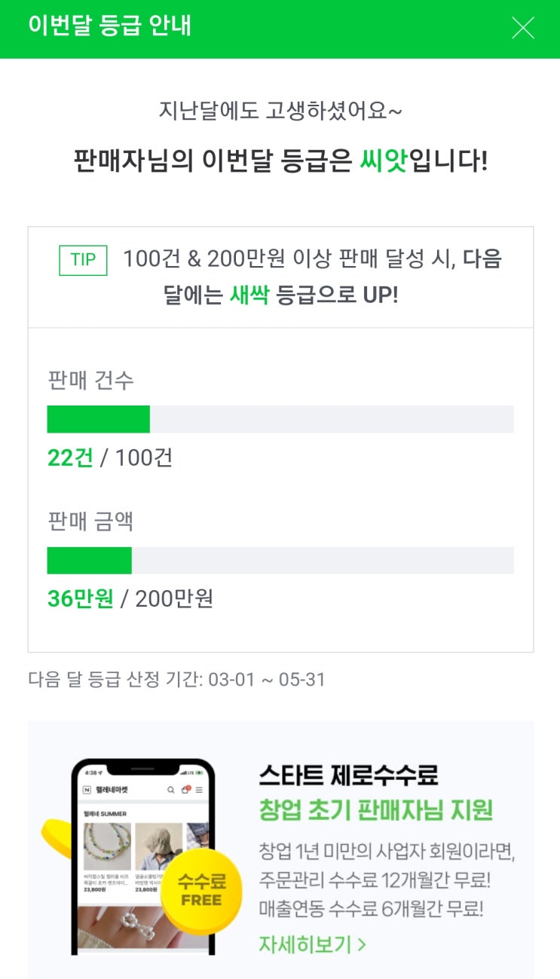Click the chevron arrow next to 자세히보기
Image resolution: width=560 pixels, height=979 pixels.
(x=363, y=944)
